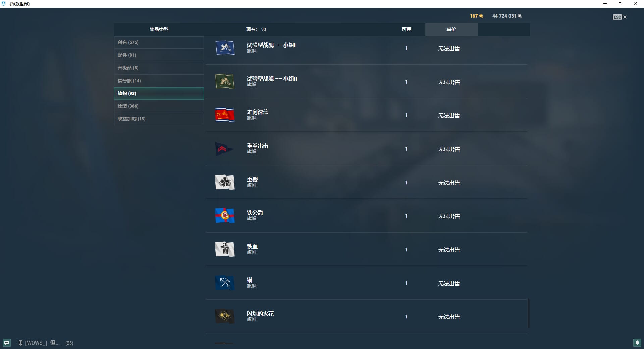The width and height of the screenshot is (644, 349).
Task: Click the 重拳出击 pennant icon
Action: (225, 149)
